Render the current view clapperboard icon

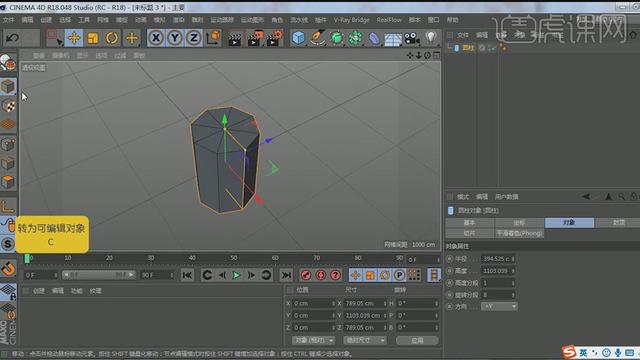tap(235, 39)
